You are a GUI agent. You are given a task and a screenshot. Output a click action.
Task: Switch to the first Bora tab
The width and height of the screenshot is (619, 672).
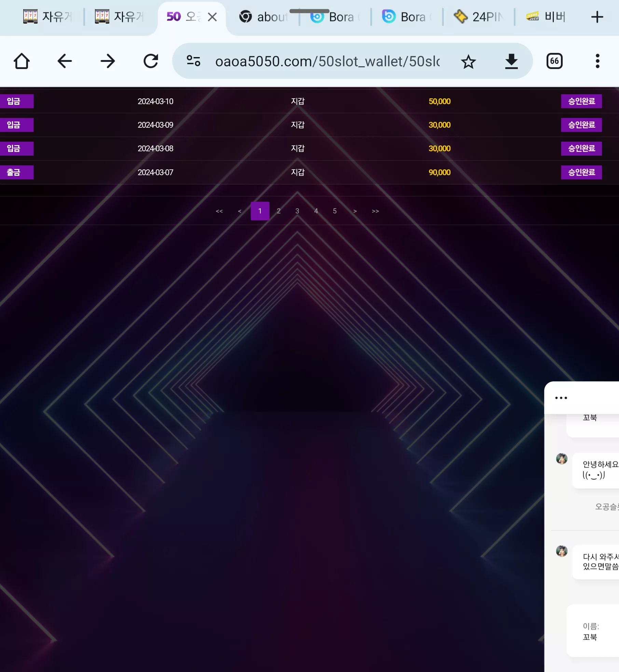click(x=335, y=17)
